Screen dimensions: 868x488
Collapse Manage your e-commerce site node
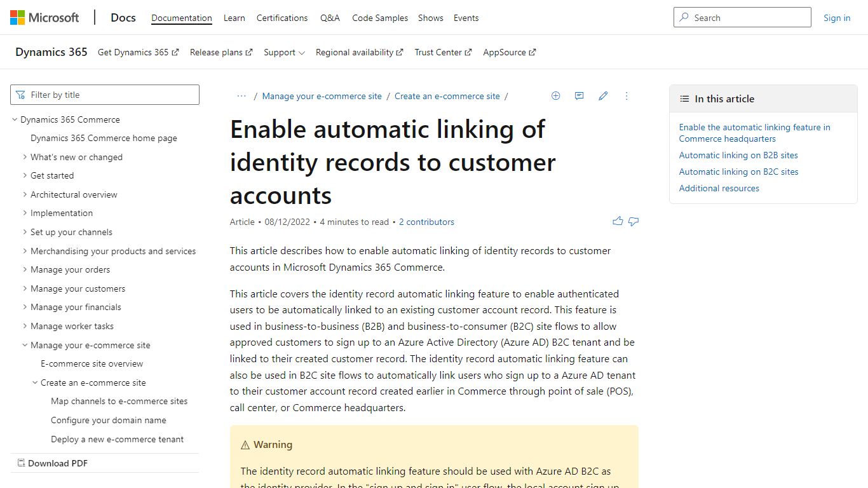click(x=25, y=345)
